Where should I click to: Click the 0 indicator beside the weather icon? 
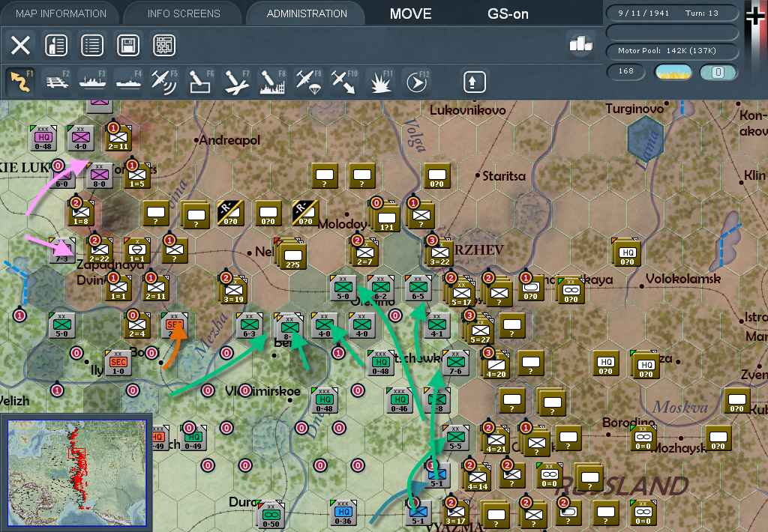718,73
